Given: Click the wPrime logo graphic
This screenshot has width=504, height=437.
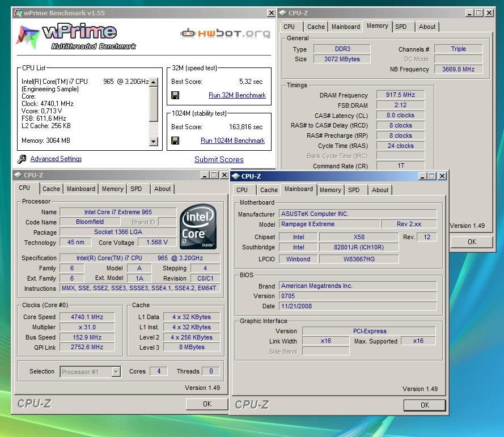Looking at the screenshot, I should click(76, 36).
